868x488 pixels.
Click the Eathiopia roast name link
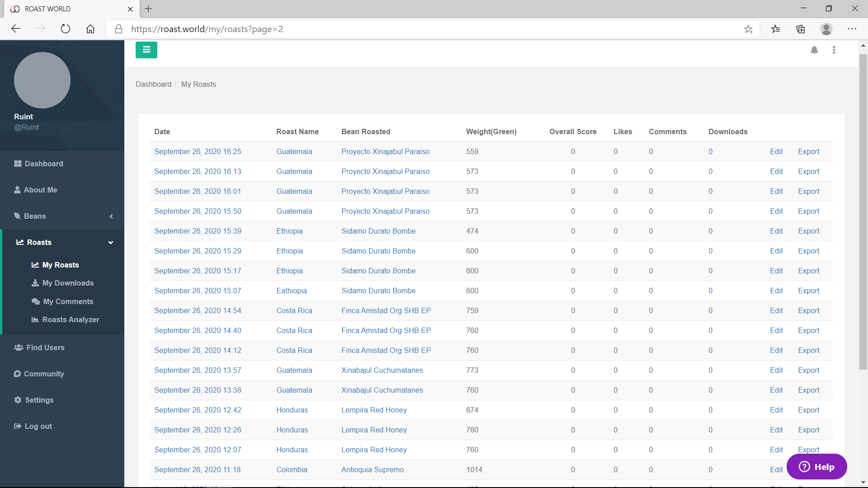[x=292, y=291]
